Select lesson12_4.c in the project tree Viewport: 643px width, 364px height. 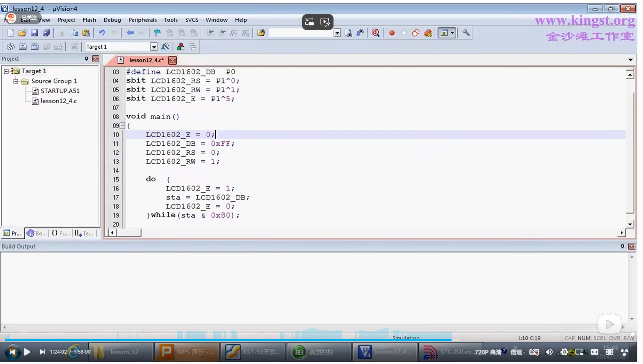(59, 101)
